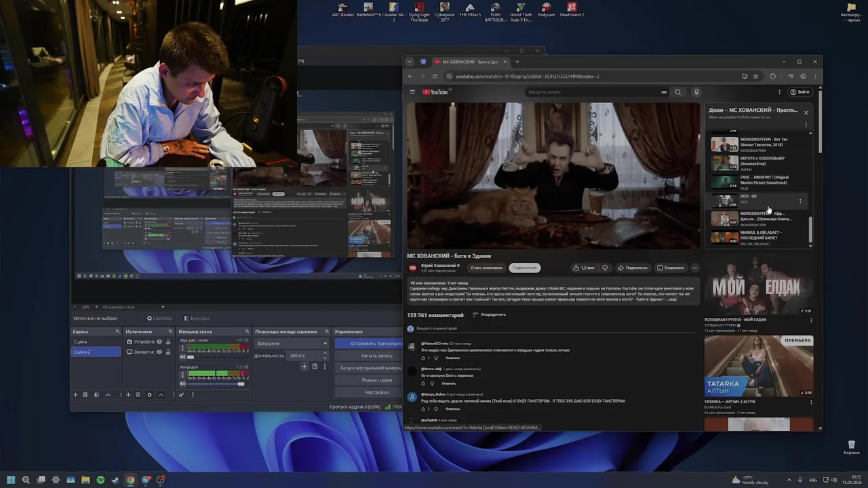
Task: Open more video actions ellipsis button
Action: 695,268
